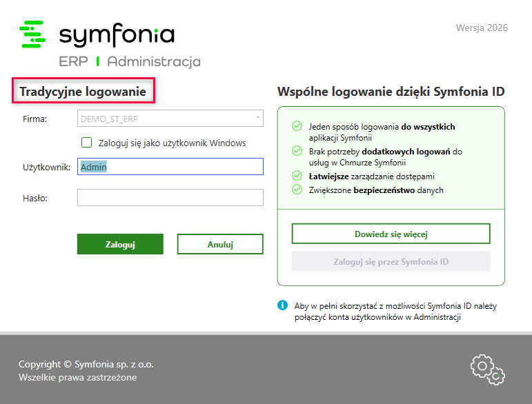Expand the Firma dropdown arrow

258,119
